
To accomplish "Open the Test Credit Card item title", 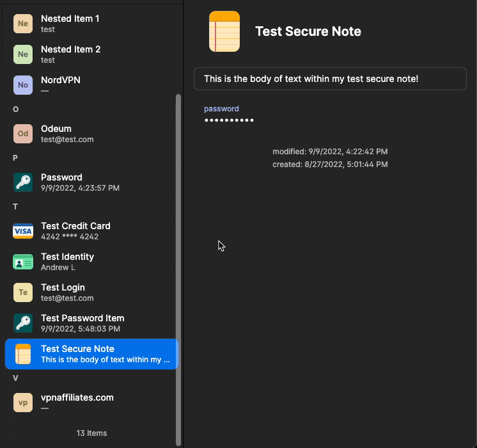I will (75, 226).
